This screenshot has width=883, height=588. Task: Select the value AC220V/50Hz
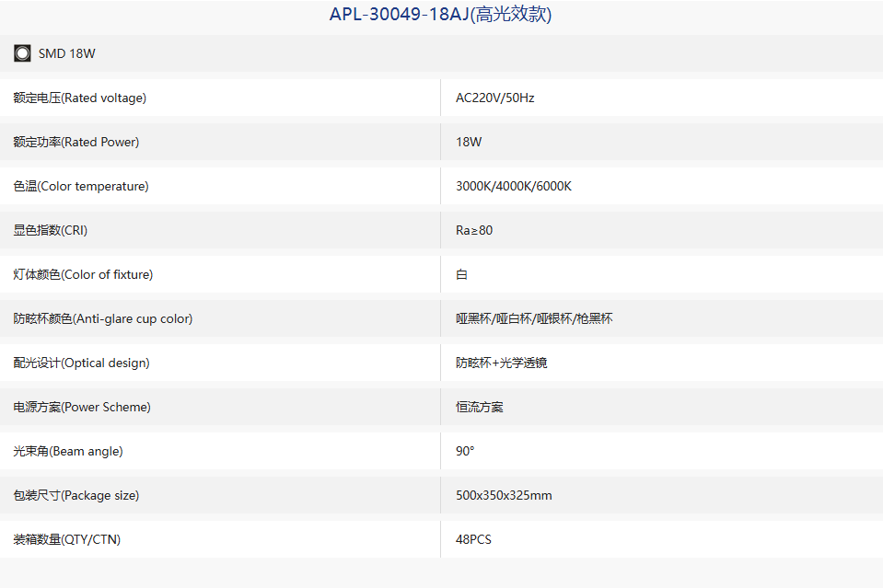[495, 98]
